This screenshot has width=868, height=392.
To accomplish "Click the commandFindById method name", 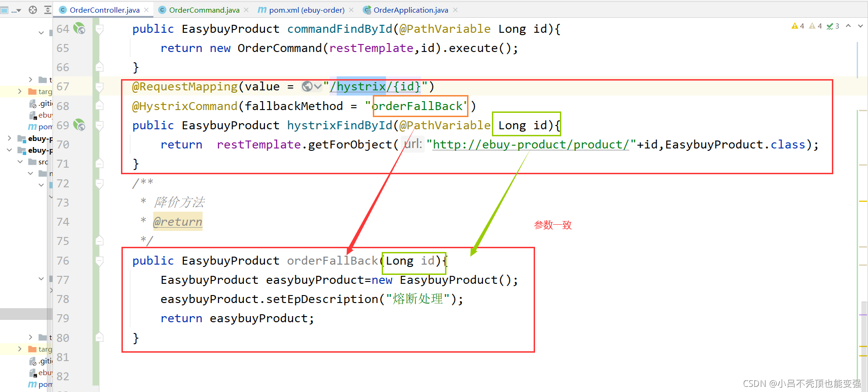I will tap(340, 29).
